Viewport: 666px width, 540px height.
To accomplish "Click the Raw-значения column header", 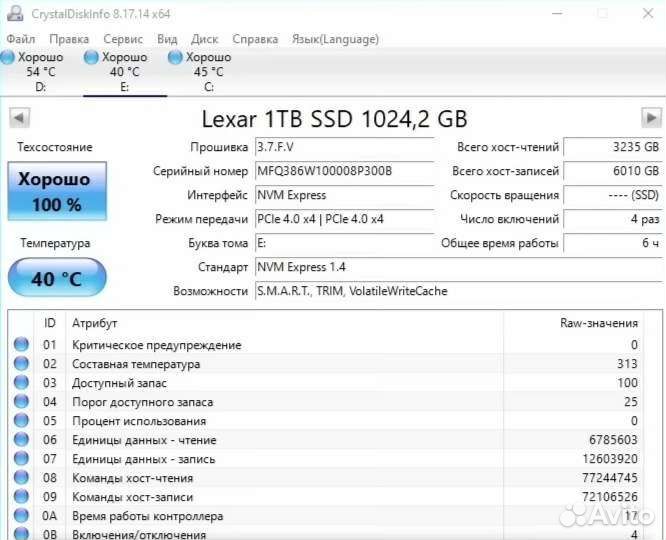I will [573, 323].
